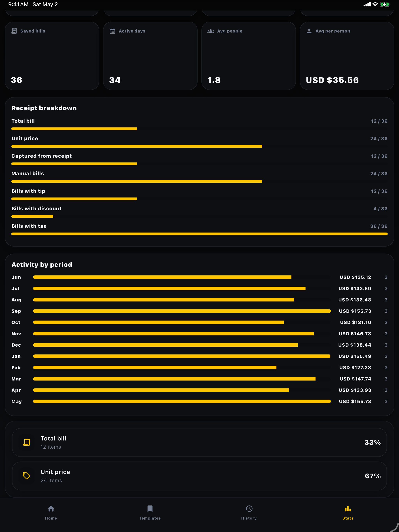This screenshot has height=532, width=399.
Task: Open the Avg per person card
Action: point(347,56)
